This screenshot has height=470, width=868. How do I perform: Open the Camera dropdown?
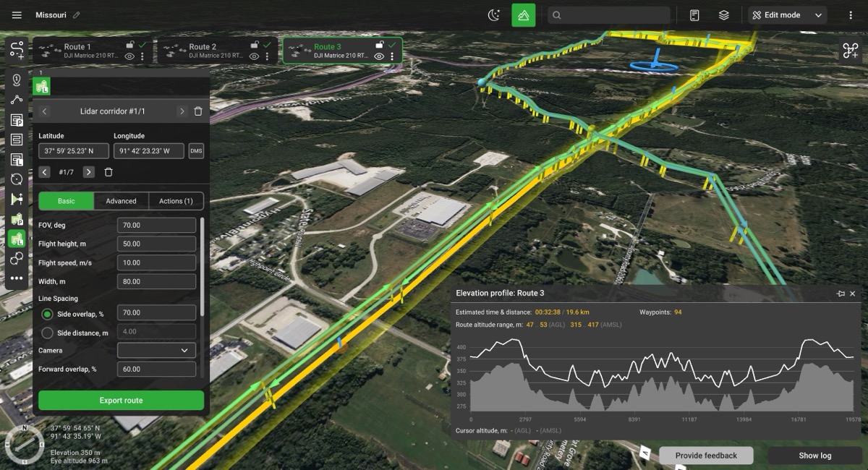click(x=156, y=350)
